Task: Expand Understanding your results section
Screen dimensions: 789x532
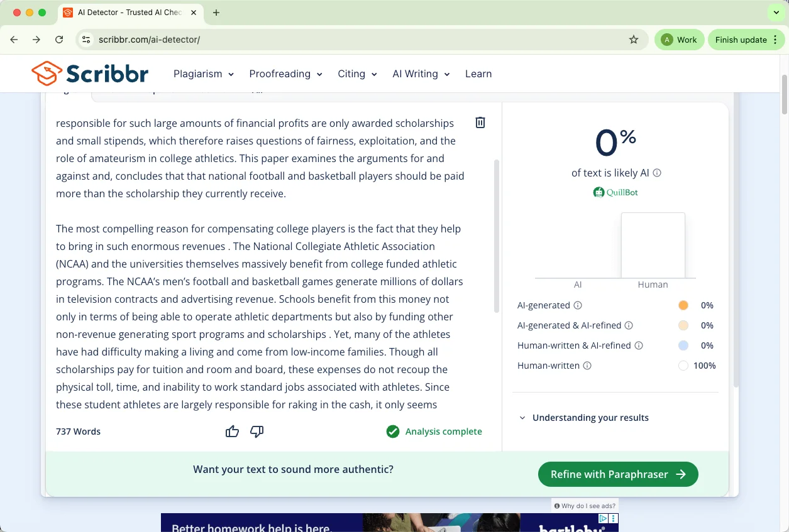Action: pyautogui.click(x=590, y=418)
